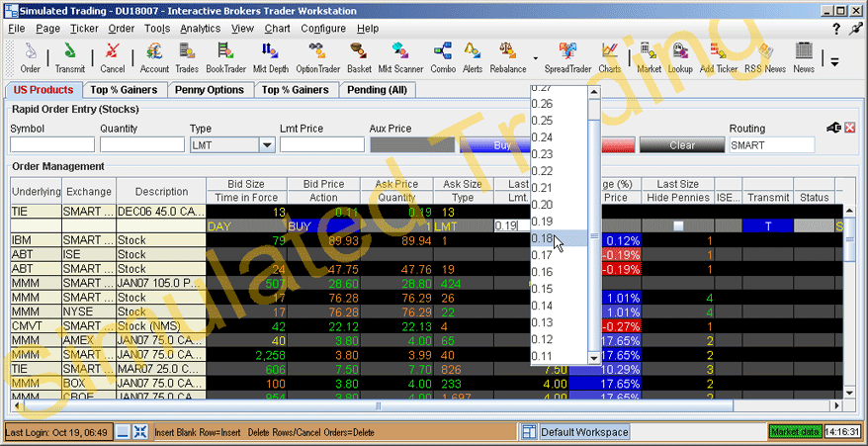Open the Account window icon
This screenshot has width=868, height=446.
pyautogui.click(x=154, y=57)
